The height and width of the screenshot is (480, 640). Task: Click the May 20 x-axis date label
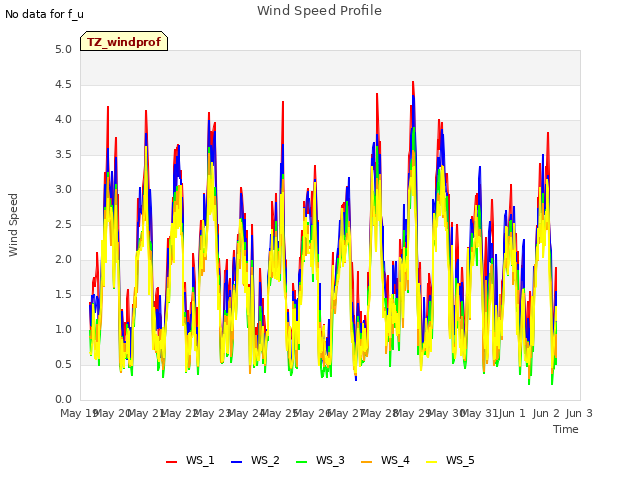[x=112, y=413]
